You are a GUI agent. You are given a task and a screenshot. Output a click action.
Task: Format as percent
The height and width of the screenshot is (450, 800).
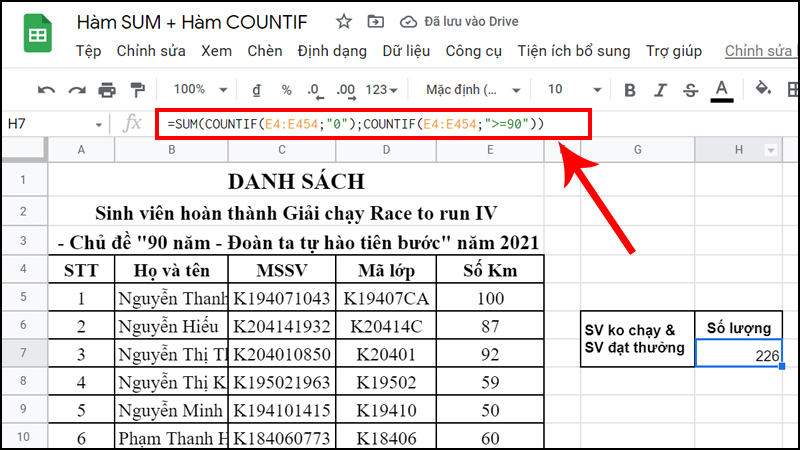(286, 89)
